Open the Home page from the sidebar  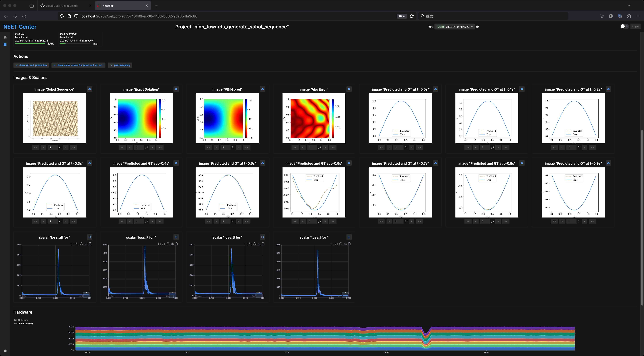pos(5,37)
